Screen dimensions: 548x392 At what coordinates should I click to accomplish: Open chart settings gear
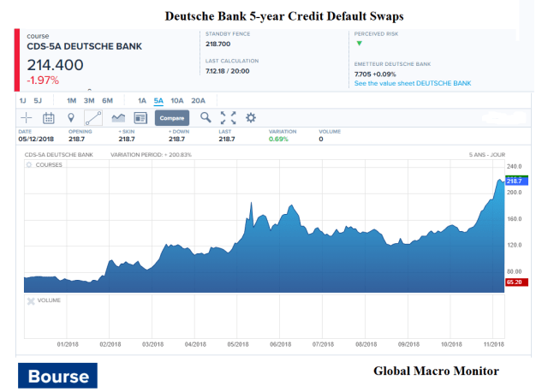click(x=251, y=117)
